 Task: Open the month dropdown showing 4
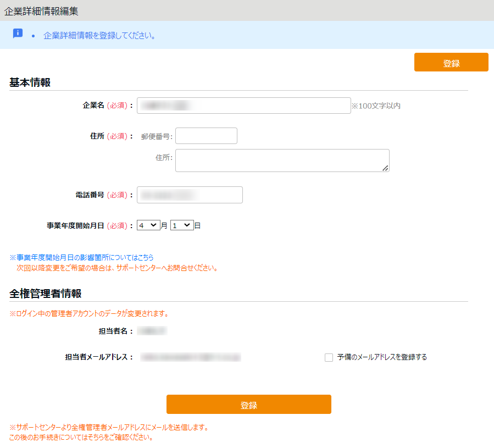pyautogui.click(x=148, y=225)
